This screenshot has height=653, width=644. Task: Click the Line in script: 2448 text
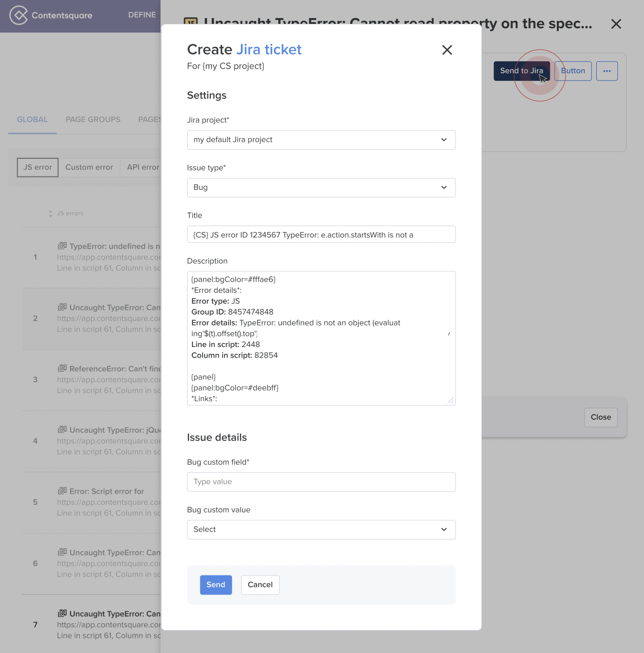pos(226,345)
